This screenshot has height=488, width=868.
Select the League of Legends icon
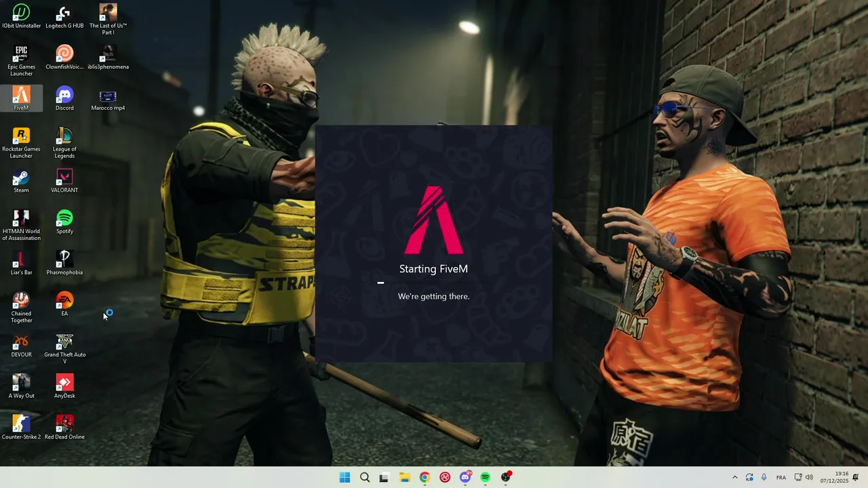(x=64, y=143)
